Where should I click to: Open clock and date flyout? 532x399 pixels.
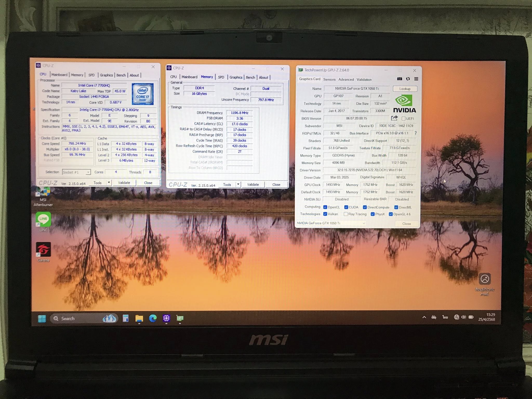click(487, 317)
